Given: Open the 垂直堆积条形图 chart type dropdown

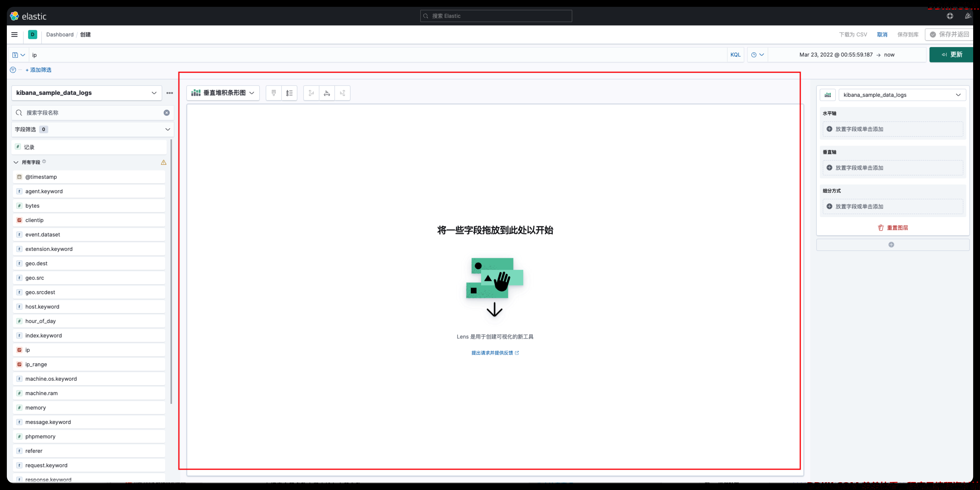Looking at the screenshot, I should 223,93.
